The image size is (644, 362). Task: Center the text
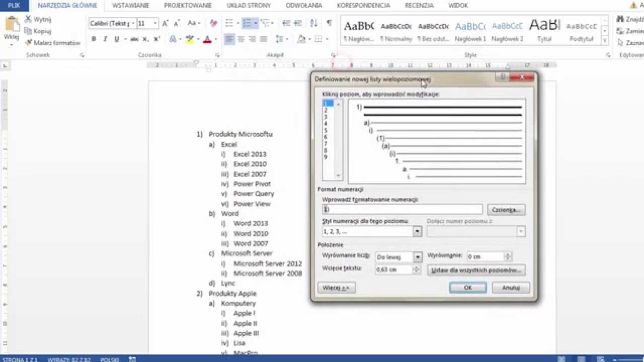pyautogui.click(x=241, y=39)
